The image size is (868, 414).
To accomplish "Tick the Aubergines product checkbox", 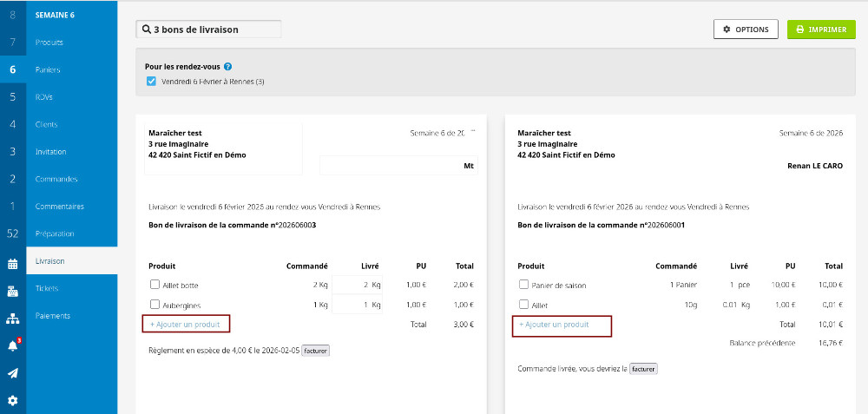I will [x=155, y=305].
